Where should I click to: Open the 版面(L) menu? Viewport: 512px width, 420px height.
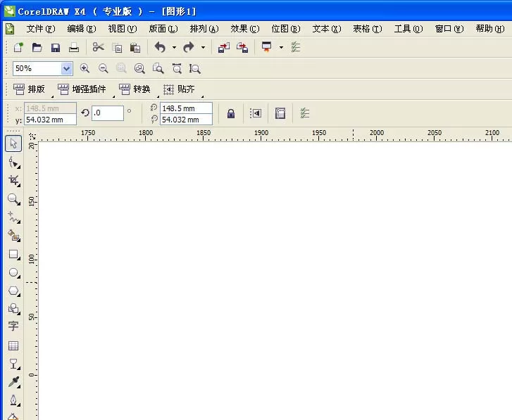coord(163,29)
